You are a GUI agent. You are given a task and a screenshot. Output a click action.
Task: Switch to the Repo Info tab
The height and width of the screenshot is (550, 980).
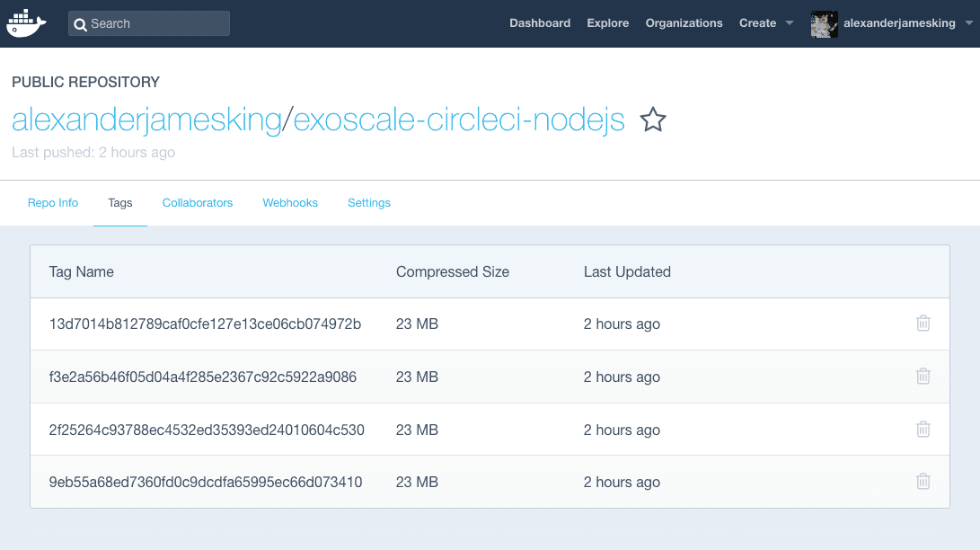53,202
